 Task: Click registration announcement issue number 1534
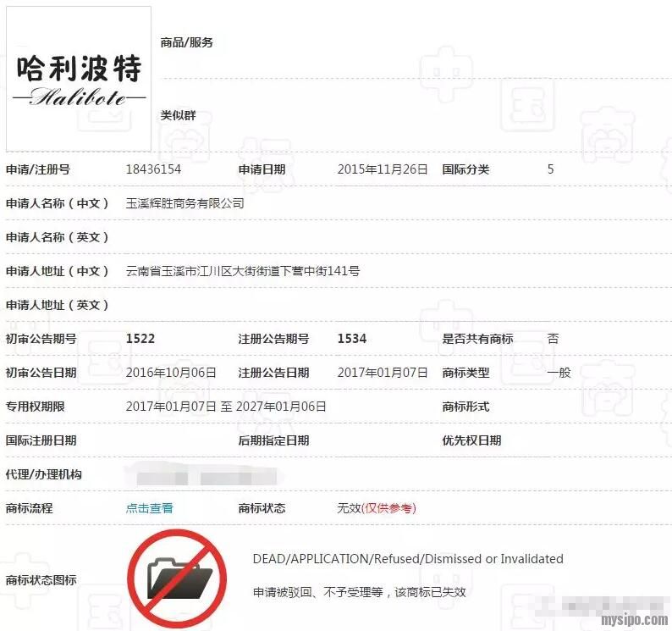pyautogui.click(x=352, y=339)
